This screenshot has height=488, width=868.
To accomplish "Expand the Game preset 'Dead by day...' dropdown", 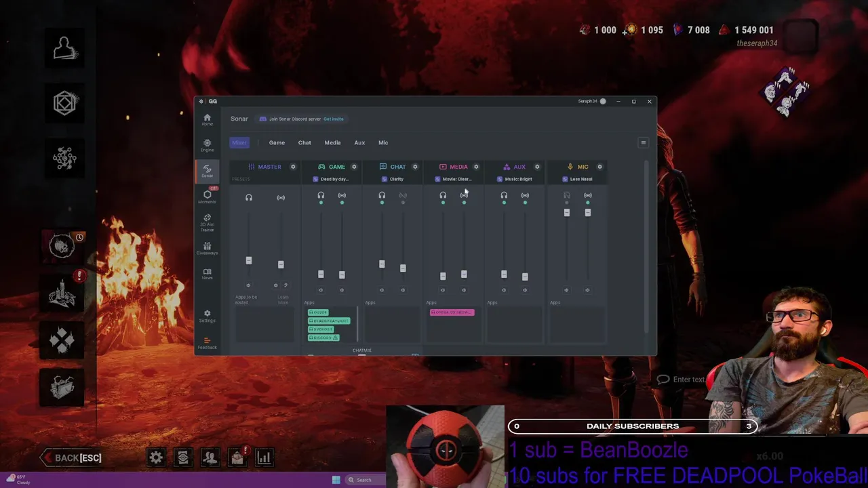I will (331, 179).
